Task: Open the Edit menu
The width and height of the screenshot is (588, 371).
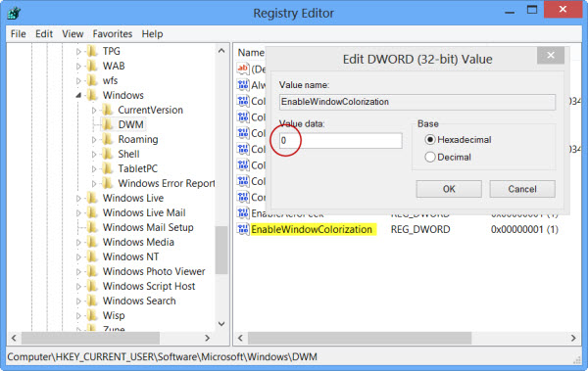Action: click(44, 33)
